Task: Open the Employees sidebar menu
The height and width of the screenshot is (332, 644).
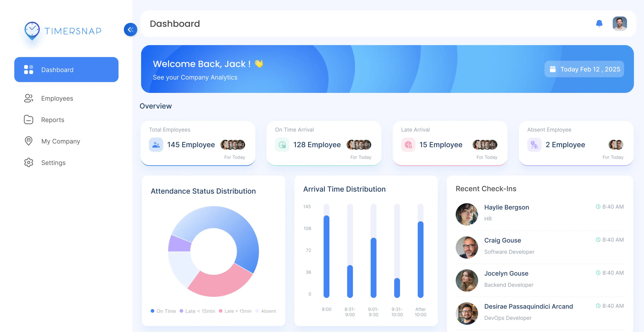Action: click(x=57, y=98)
